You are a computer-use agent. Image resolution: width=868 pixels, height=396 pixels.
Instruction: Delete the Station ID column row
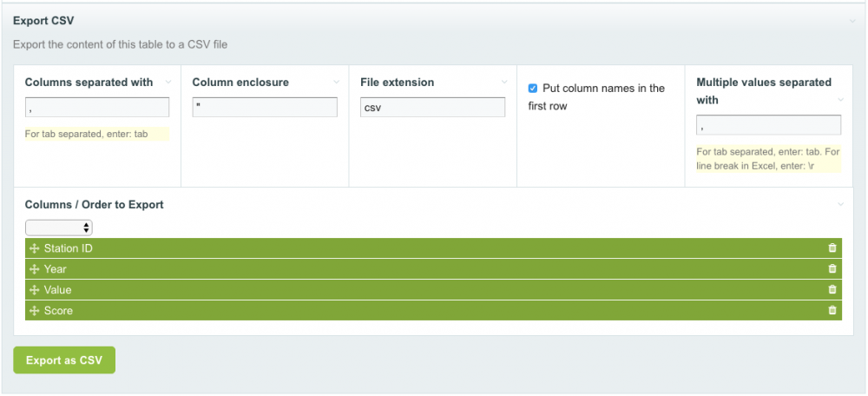click(x=832, y=248)
